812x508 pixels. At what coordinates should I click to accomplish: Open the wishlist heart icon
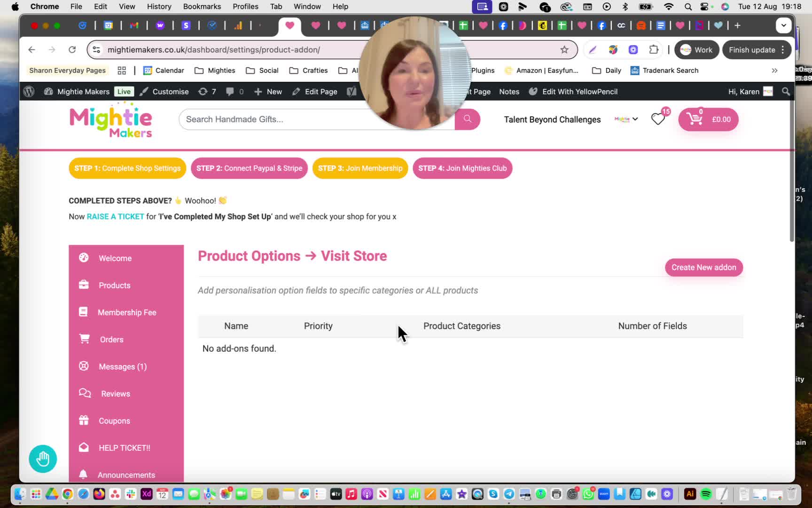coord(658,119)
